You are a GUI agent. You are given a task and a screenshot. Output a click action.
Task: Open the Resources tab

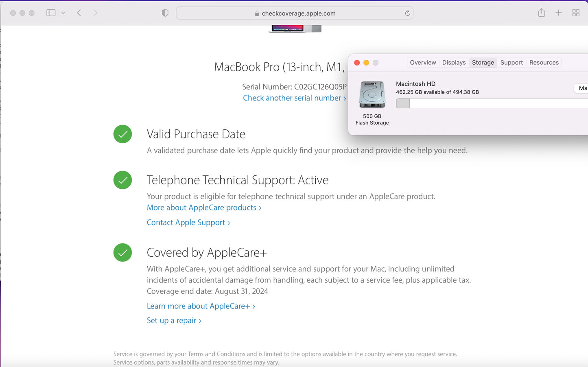click(544, 63)
